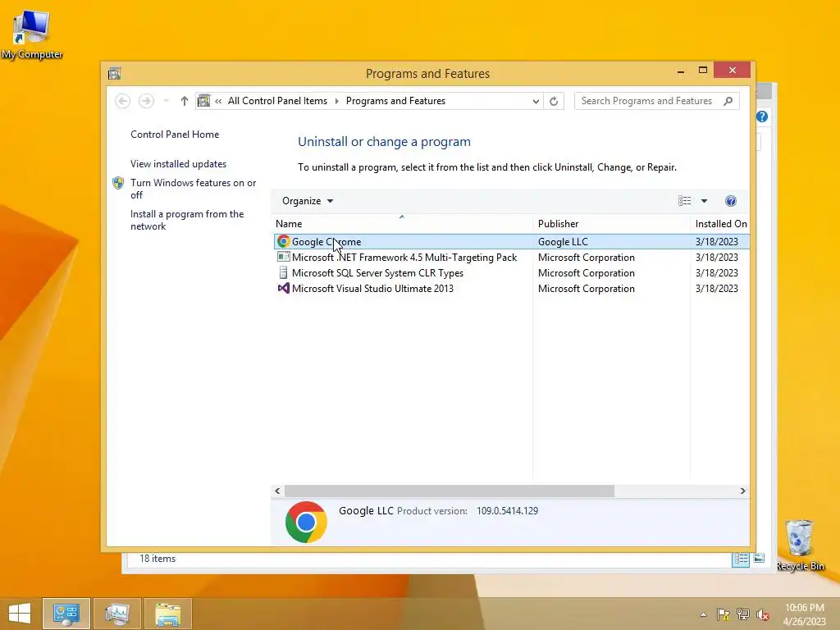840x630 pixels.
Task: Open the Windows Start button
Action: (20, 614)
